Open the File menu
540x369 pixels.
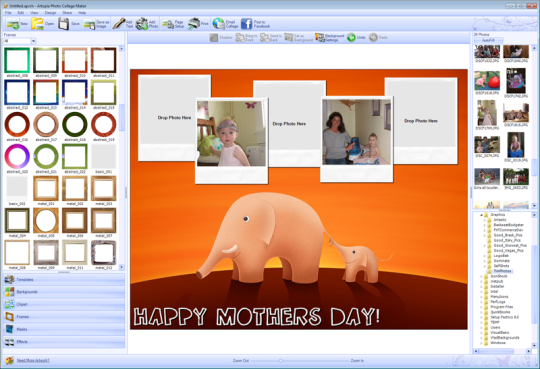(8, 13)
